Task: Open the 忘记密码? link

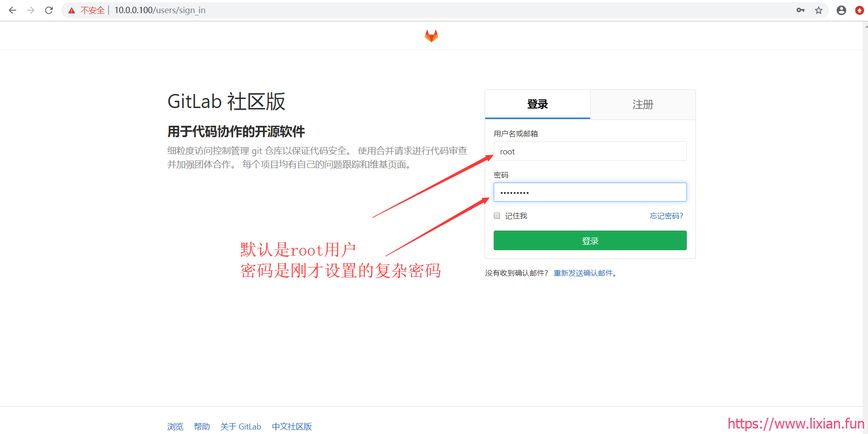Action: pyautogui.click(x=666, y=216)
